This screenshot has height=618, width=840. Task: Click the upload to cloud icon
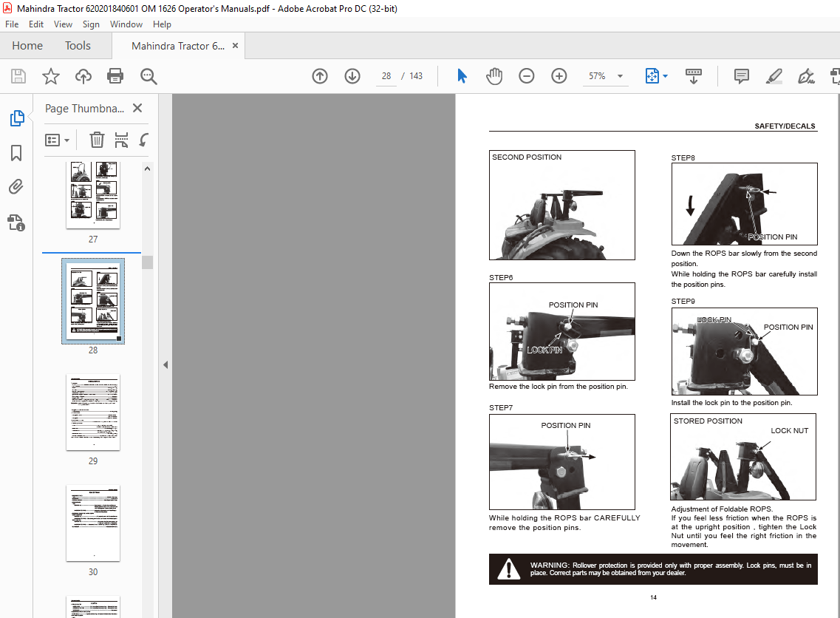pyautogui.click(x=83, y=76)
